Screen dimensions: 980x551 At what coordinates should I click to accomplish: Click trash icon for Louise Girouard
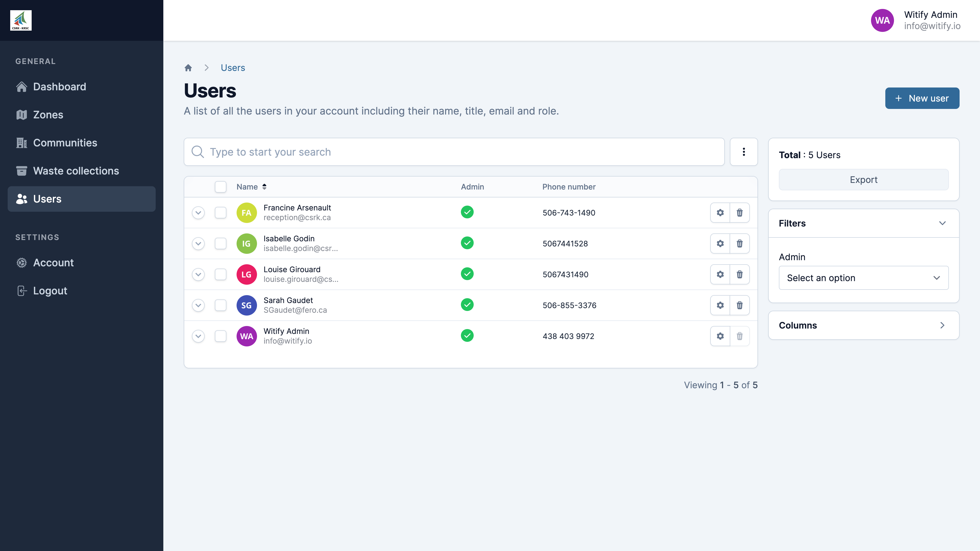pyautogui.click(x=739, y=274)
